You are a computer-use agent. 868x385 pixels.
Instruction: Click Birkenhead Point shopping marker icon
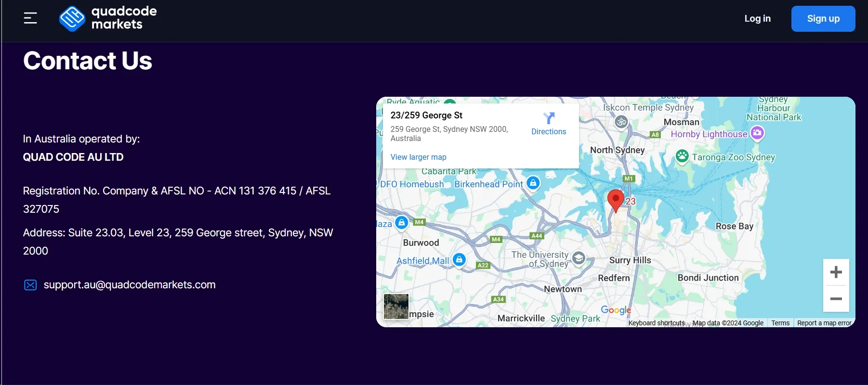coord(533,183)
